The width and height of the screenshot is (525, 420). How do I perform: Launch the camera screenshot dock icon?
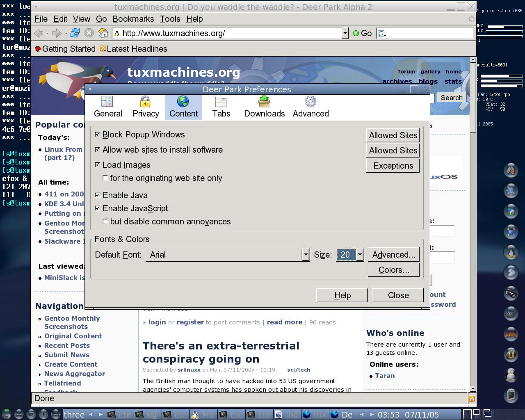pos(511,293)
